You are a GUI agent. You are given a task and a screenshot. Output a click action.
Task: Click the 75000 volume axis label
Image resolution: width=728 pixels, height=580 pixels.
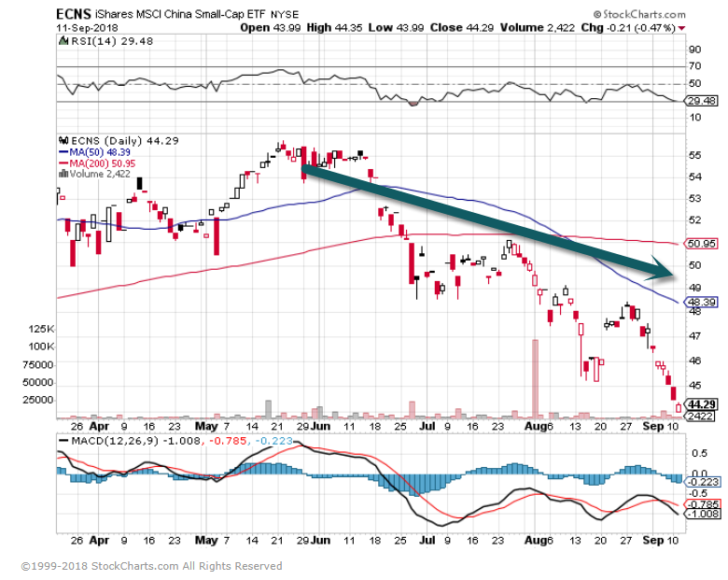click(37, 365)
